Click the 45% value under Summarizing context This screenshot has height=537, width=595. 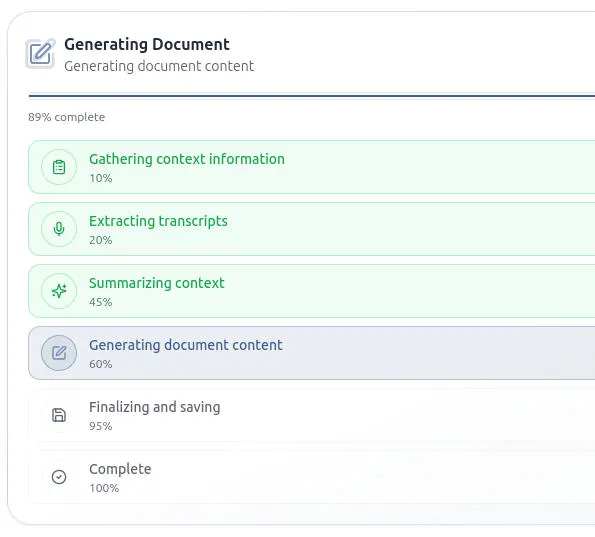click(101, 302)
